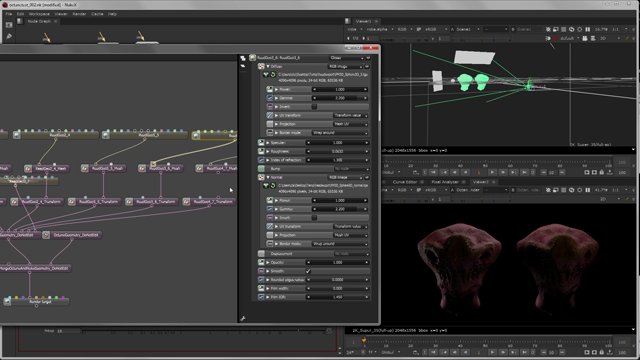The height and width of the screenshot is (360, 640).
Task: Click the wrench icon below the properties panel
Action: [x=243, y=319]
